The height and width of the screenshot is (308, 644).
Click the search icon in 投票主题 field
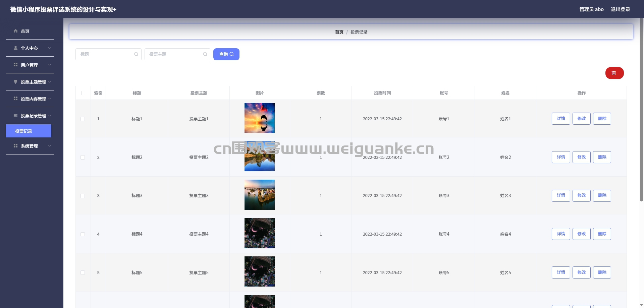coord(205,54)
